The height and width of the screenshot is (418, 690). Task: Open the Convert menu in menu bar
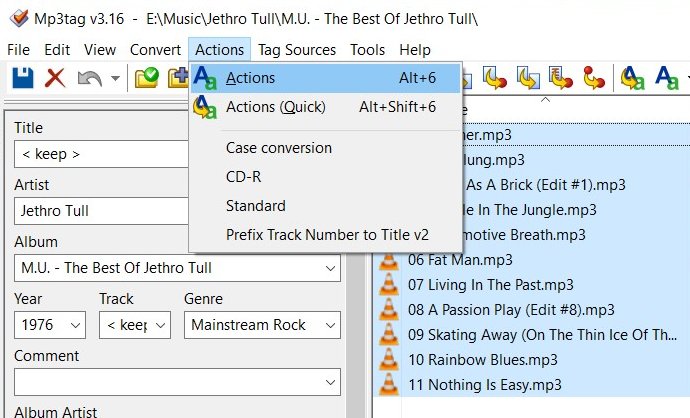155,50
